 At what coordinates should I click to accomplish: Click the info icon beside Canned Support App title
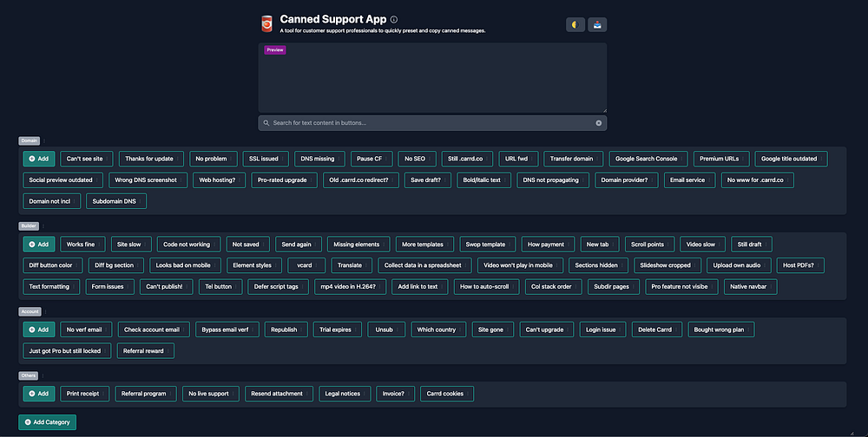coord(393,19)
